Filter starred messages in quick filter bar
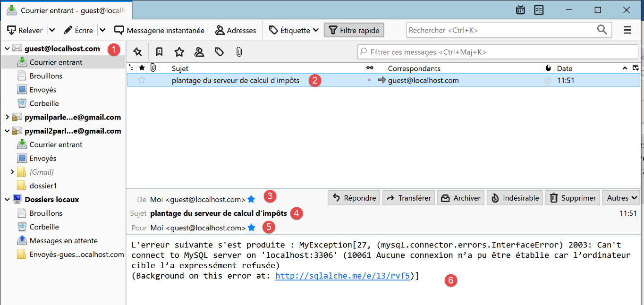The width and height of the screenshot is (644, 305). [x=179, y=52]
